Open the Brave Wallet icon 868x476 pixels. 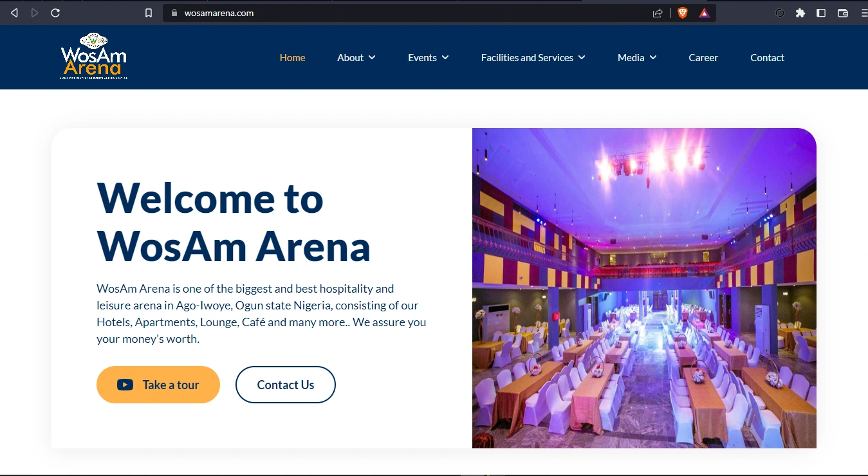tap(843, 13)
